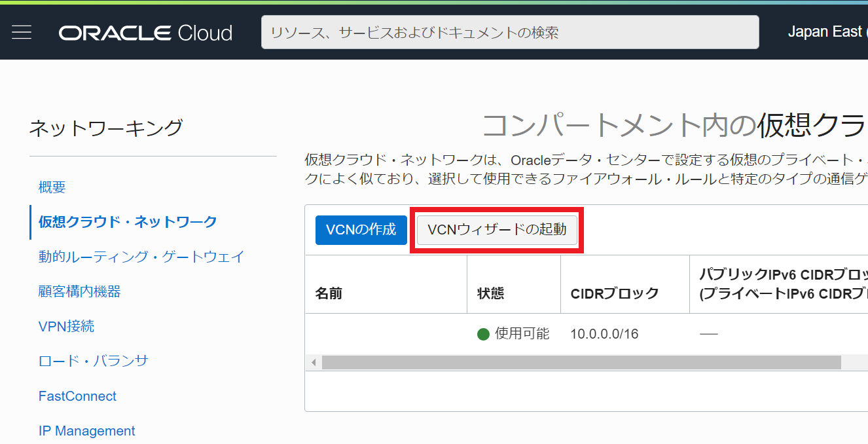Navigate to VPN接続
The image size is (868, 444).
(66, 326)
